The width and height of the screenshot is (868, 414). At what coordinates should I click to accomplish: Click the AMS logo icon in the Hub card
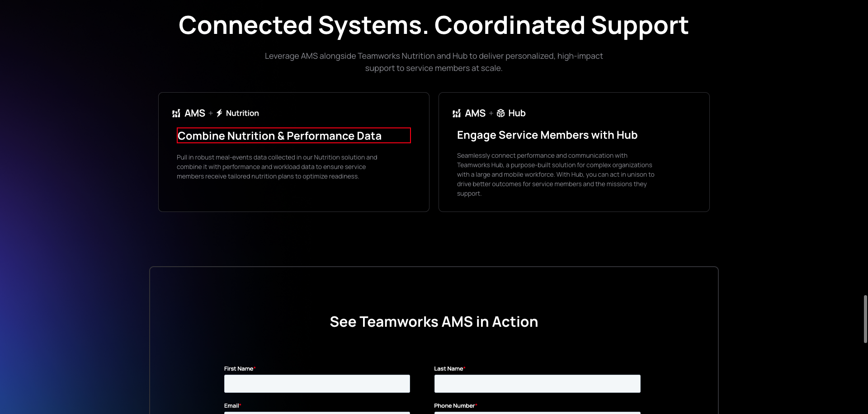457,113
